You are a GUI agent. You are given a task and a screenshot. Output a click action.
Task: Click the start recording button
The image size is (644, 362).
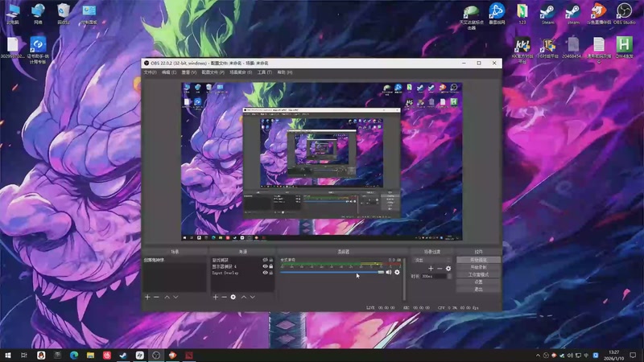tap(478, 267)
